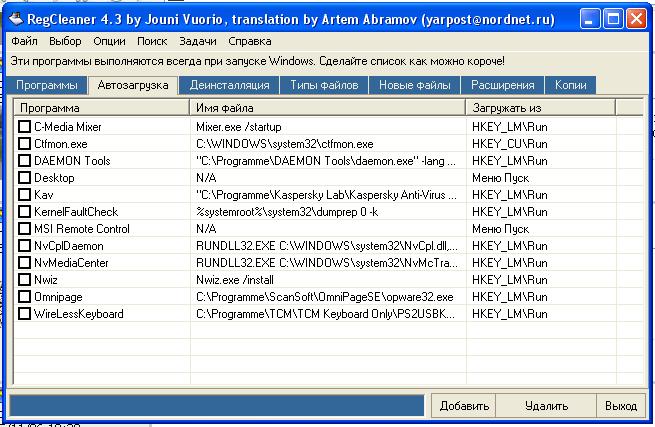Click HKEY_CU\Run in the Ctfmon.exe row
This screenshot has height=427, width=655.
pos(510,144)
